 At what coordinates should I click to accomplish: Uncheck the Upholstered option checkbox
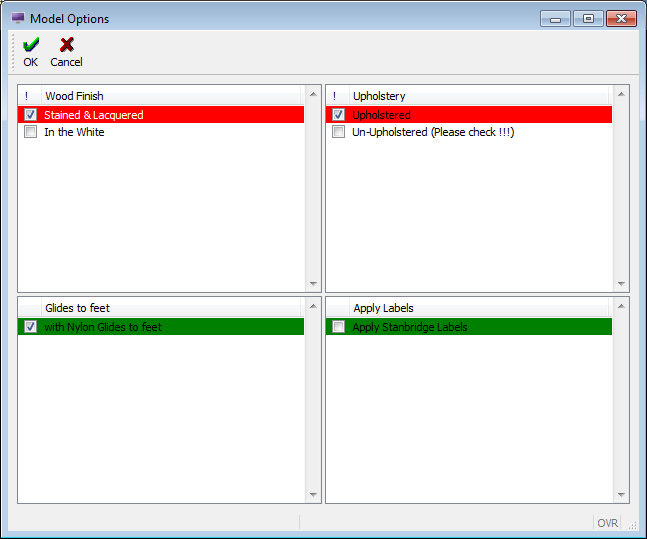(x=339, y=115)
